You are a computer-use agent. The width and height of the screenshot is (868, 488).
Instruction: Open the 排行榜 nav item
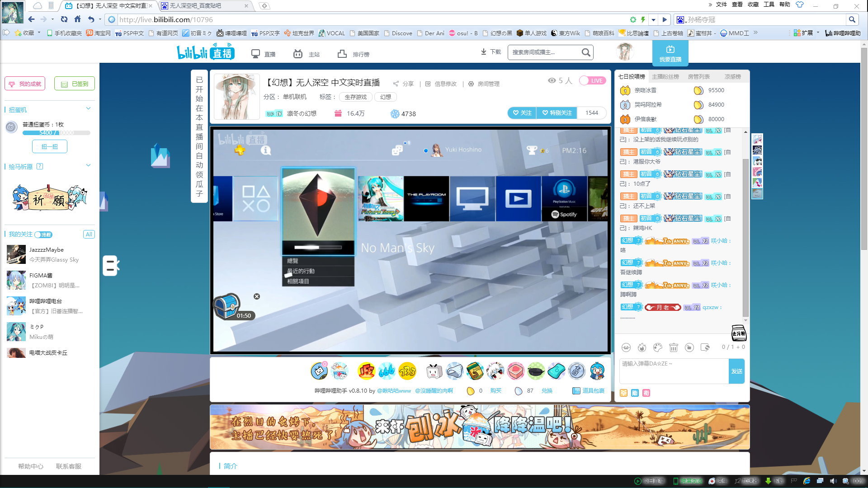[354, 54]
